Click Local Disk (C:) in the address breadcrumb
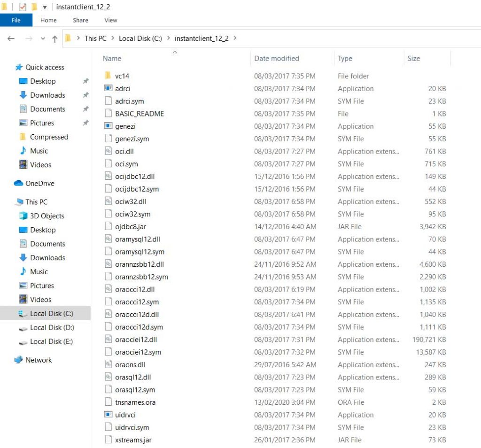 click(x=140, y=39)
